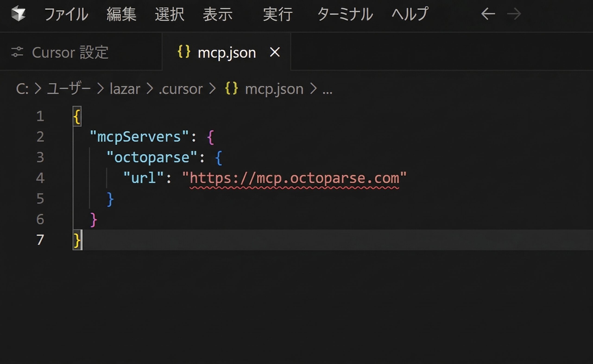Click the settings sliders icon on Cursor 設定 tab
This screenshot has height=364, width=593.
[x=17, y=52]
